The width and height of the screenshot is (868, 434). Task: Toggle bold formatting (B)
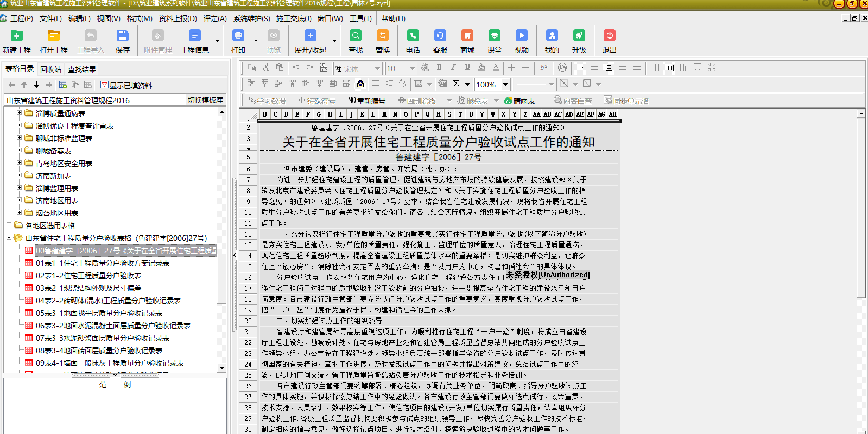(x=439, y=68)
